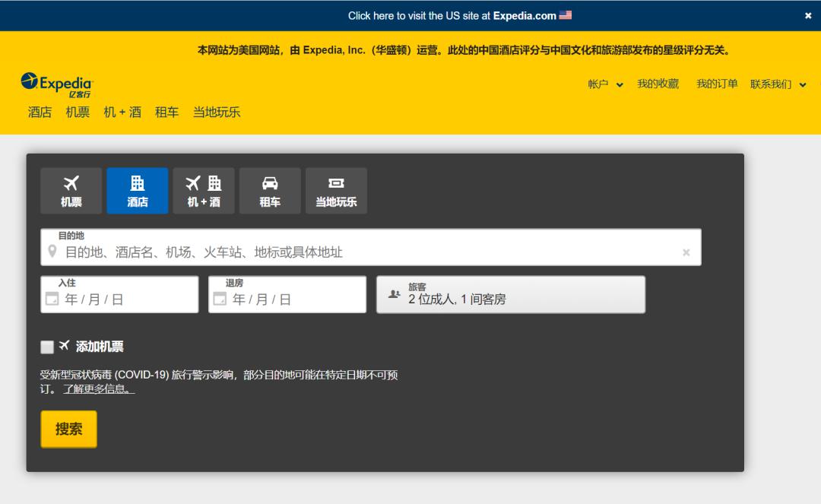Close the US site banner
The width and height of the screenshot is (821, 504).
point(808,16)
